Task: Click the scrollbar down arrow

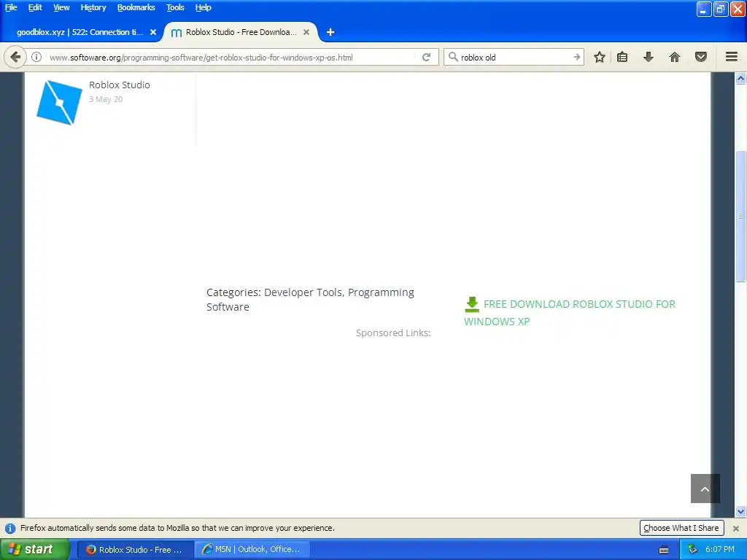Action: click(x=740, y=512)
